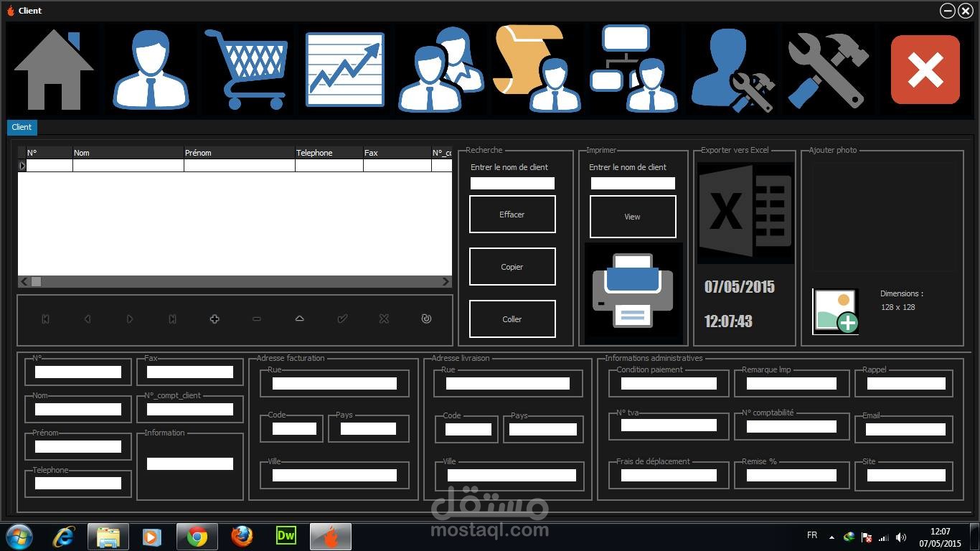Click the red X exit icon
The width and height of the screenshot is (980, 551).
[x=925, y=70]
